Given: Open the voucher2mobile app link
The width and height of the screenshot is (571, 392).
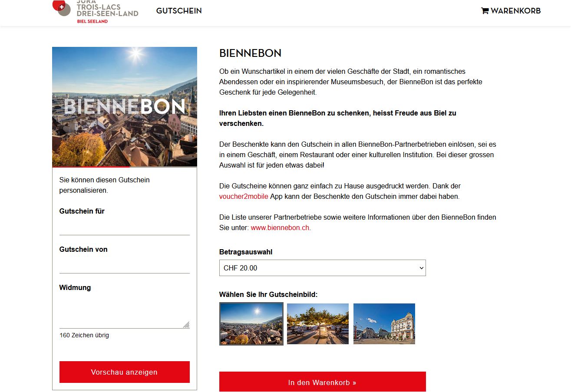Looking at the screenshot, I should (x=244, y=196).
